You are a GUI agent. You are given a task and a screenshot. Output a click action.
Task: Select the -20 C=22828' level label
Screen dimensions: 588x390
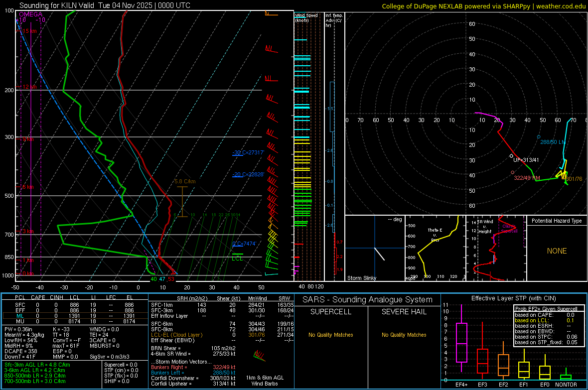[248, 174]
